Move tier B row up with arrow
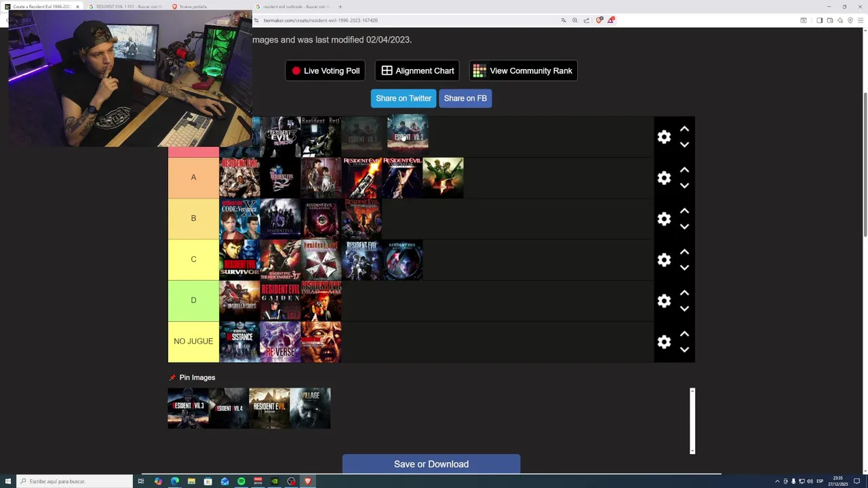Screen dimensions: 868x488 [684, 211]
